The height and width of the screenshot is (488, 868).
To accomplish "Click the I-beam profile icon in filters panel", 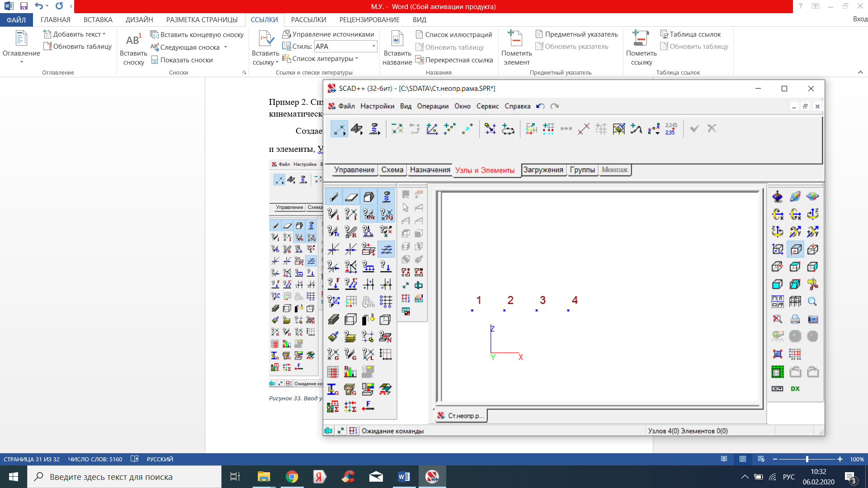I will tap(334, 319).
